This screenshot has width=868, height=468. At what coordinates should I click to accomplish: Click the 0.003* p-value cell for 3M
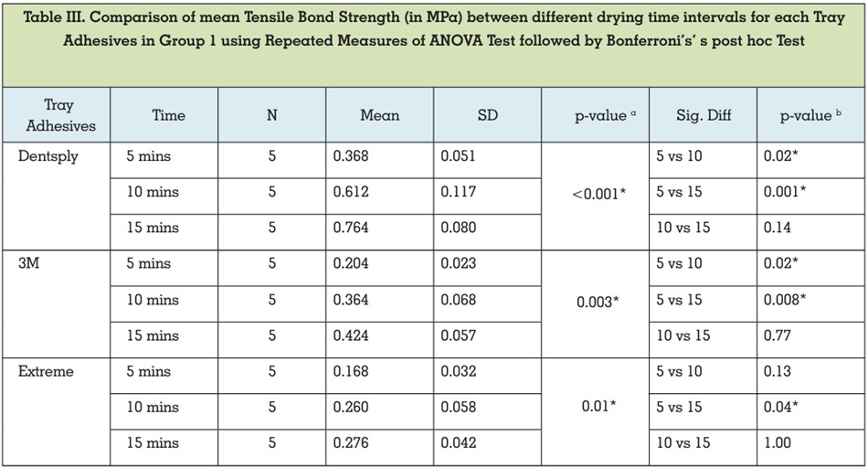click(598, 302)
